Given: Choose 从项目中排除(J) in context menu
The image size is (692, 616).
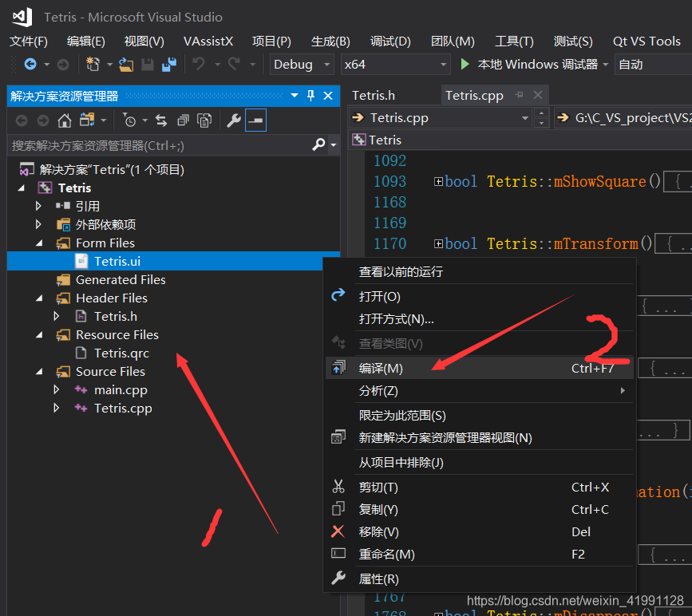Looking at the screenshot, I should click(x=480, y=463).
